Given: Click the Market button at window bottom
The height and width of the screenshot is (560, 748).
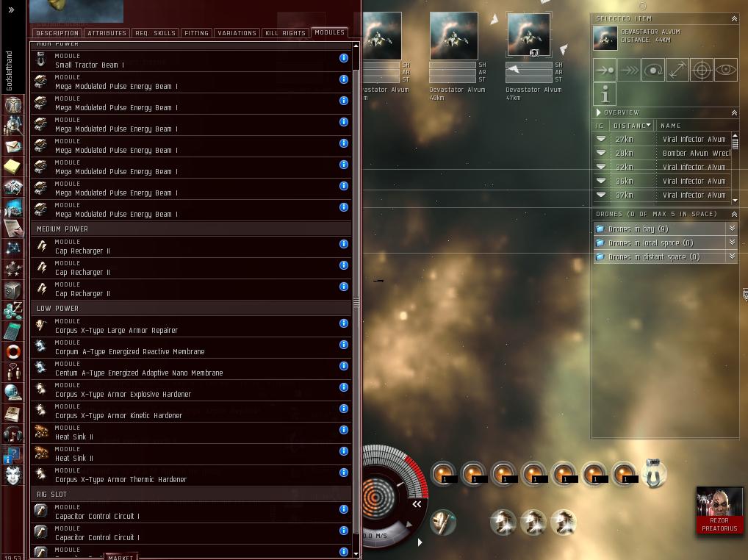Looking at the screenshot, I should (x=121, y=557).
